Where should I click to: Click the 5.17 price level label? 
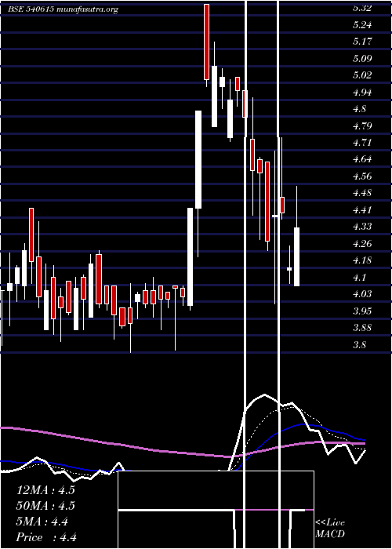click(x=362, y=42)
